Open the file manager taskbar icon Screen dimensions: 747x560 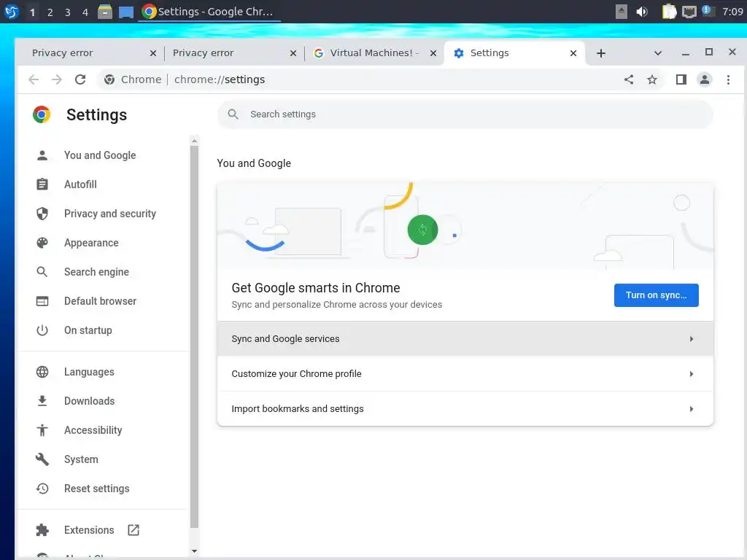coord(105,12)
